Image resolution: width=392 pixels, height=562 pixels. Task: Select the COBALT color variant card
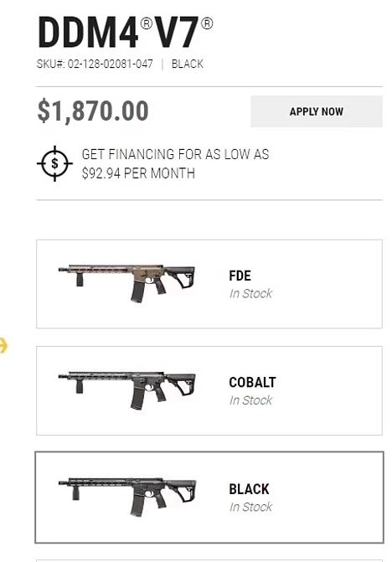pyautogui.click(x=209, y=390)
